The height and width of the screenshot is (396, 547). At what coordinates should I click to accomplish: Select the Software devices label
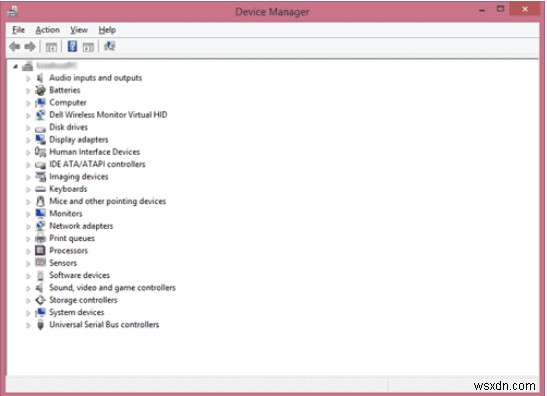click(80, 275)
